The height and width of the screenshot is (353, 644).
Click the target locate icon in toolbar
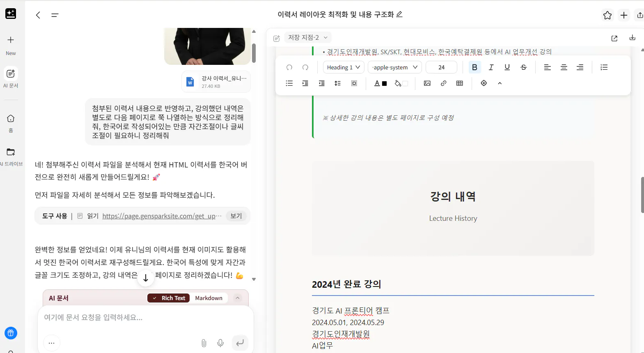click(484, 83)
